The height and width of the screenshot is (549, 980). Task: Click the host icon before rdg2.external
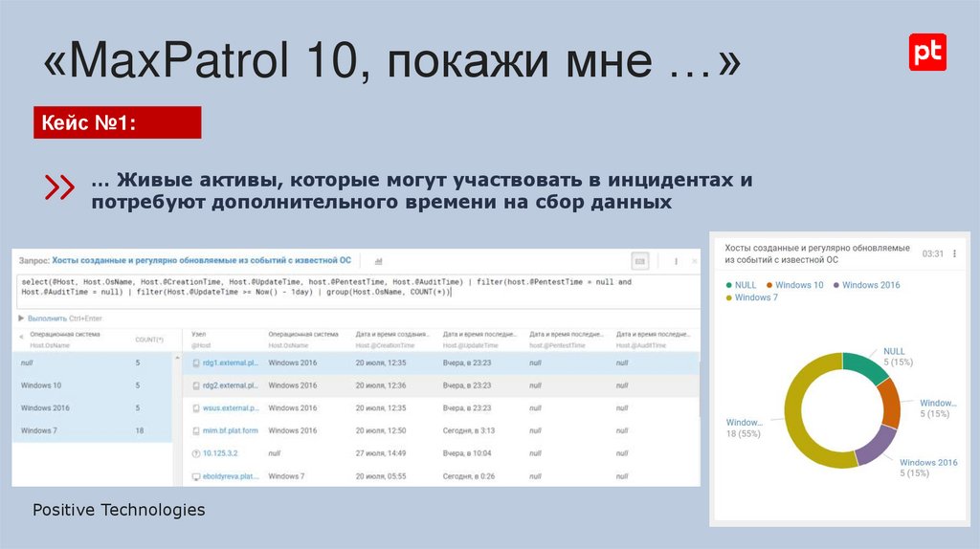195,385
